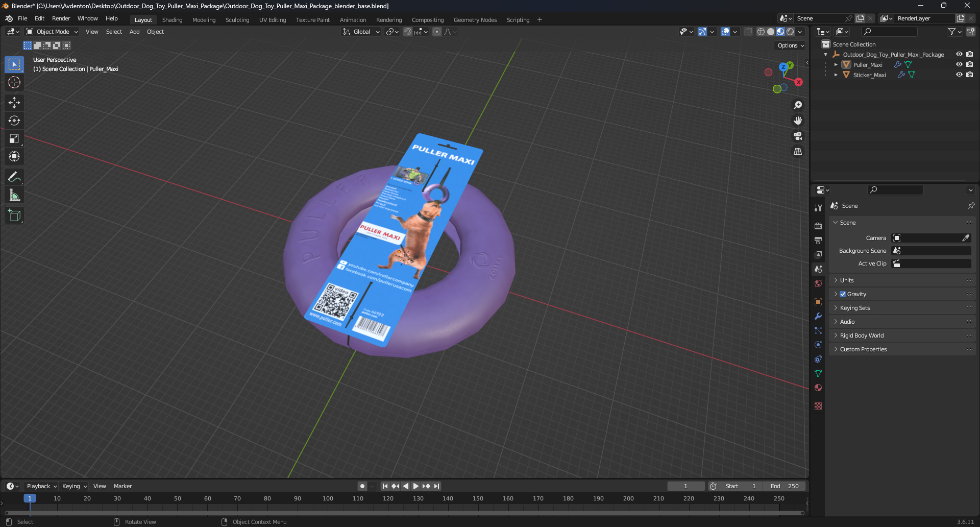The width and height of the screenshot is (980, 527).
Task: Open the Material properties tab
Action: [x=818, y=388]
